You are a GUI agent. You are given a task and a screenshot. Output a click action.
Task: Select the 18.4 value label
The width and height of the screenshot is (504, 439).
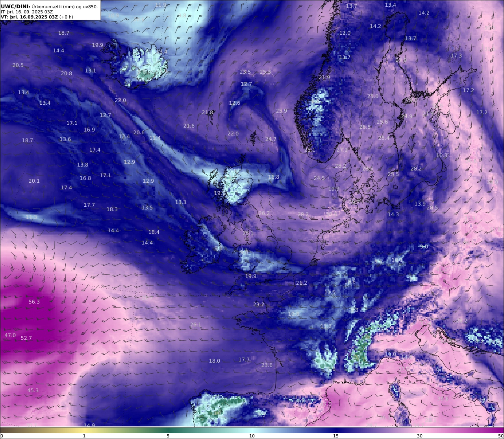pos(154,232)
